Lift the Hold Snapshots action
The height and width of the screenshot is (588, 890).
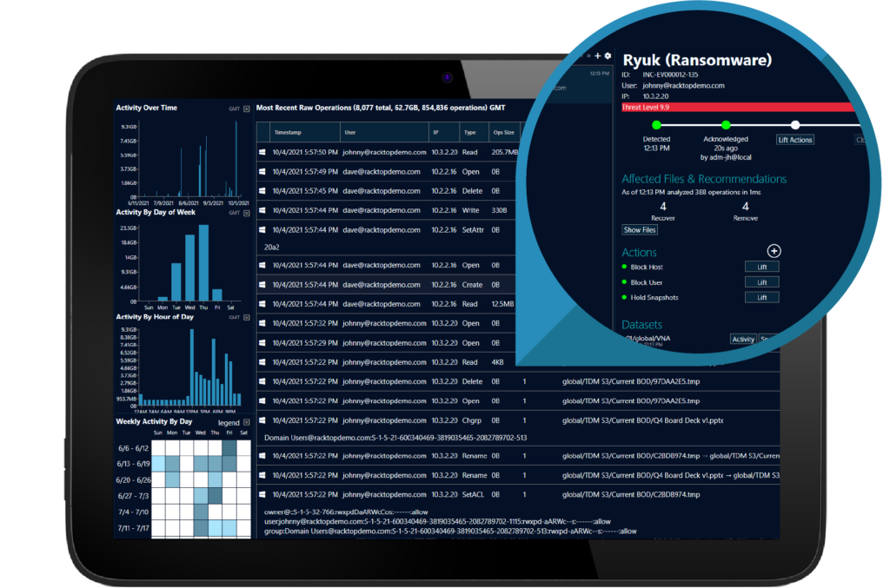[x=761, y=298]
